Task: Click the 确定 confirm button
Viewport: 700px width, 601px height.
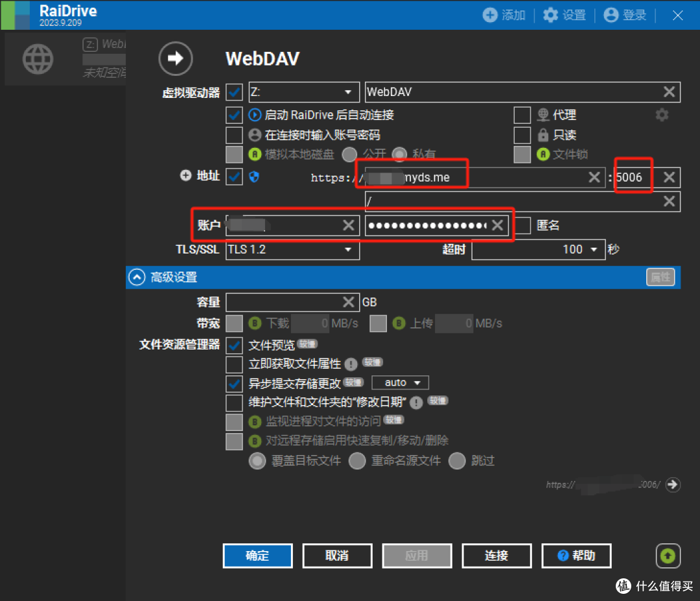Action: tap(257, 556)
